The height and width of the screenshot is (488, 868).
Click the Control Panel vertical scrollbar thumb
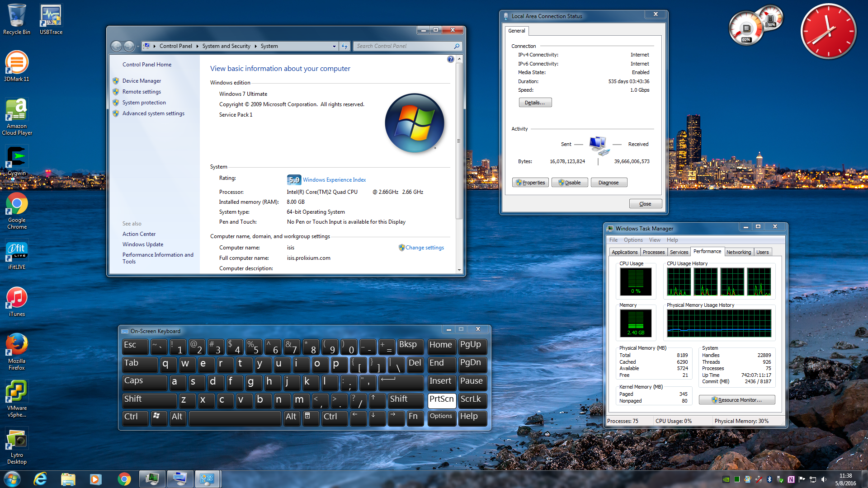(x=459, y=141)
